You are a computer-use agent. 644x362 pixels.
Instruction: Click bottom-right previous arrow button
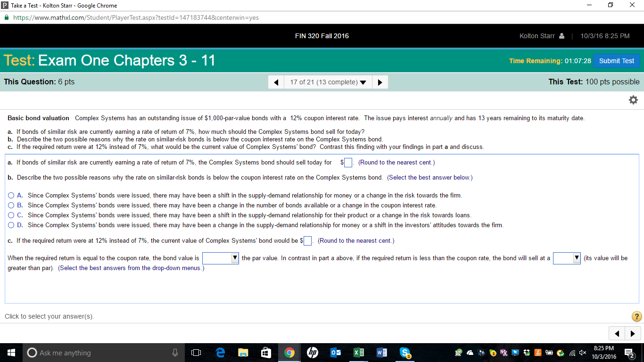click(617, 334)
